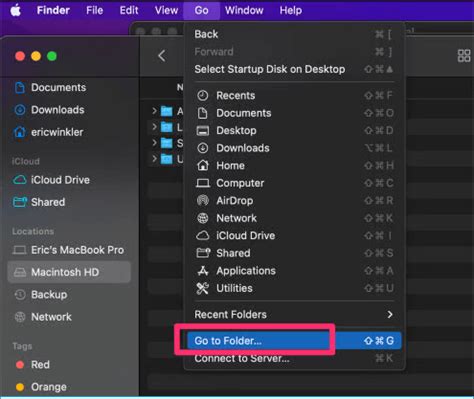This screenshot has width=474, height=399.
Task: Open the Edit menu
Action: tap(129, 10)
